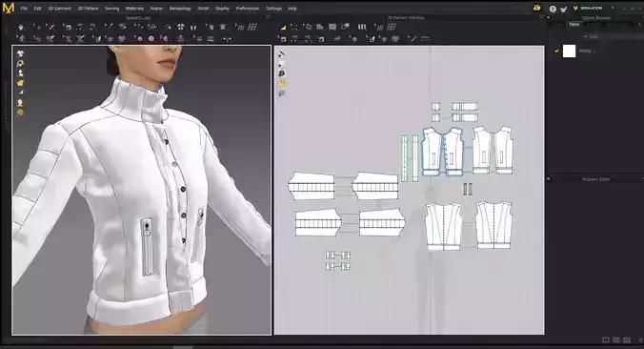Pick the Edit Pattern tool next to Transform Pattern
Viewport: 644px width, 349px height.
coord(295,27)
